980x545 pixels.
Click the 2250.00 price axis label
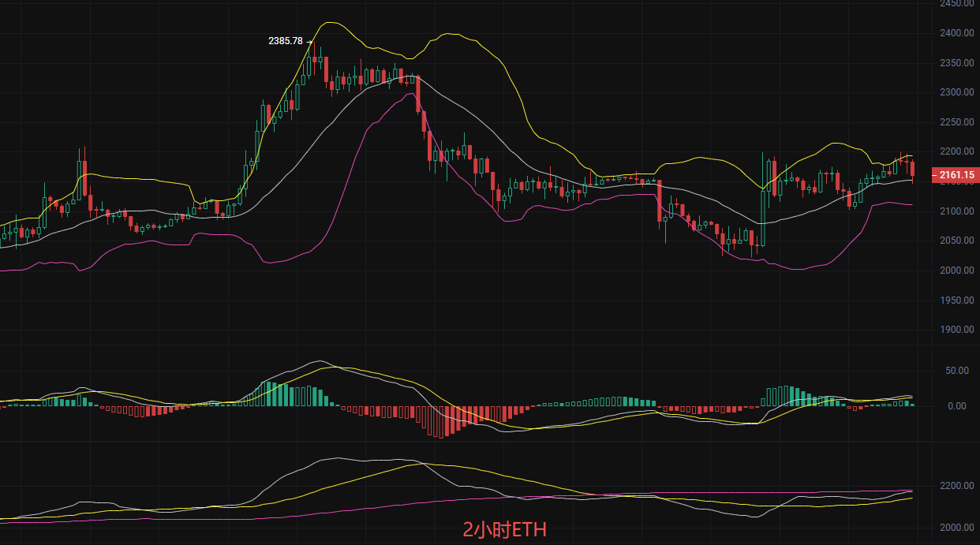coord(956,122)
